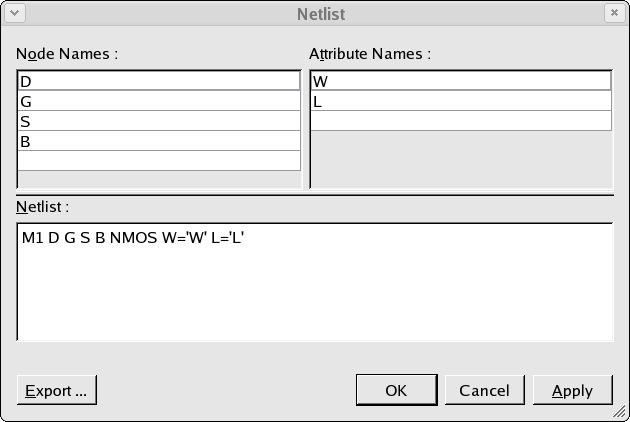Open the window menu chevron in title bar
The image size is (630, 422).
[15, 13]
